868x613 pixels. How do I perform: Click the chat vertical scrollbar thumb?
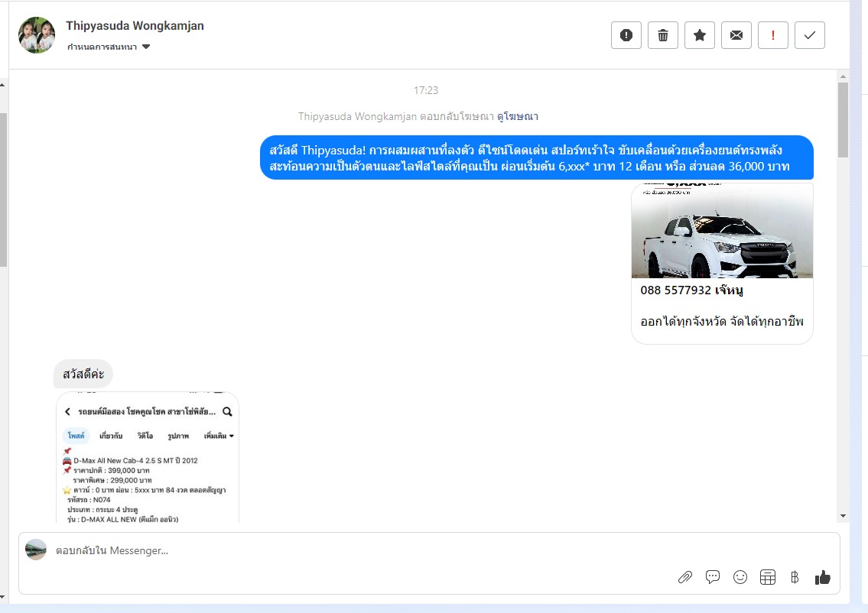[x=843, y=120]
